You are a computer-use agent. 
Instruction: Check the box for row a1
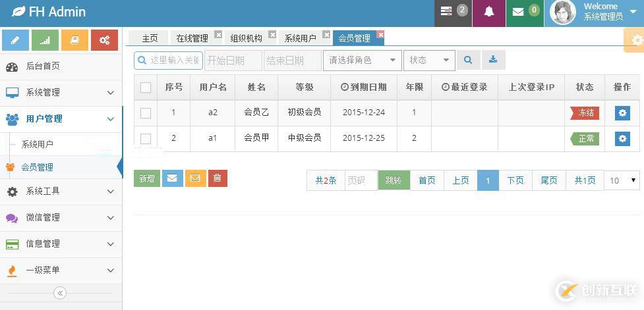pos(146,139)
